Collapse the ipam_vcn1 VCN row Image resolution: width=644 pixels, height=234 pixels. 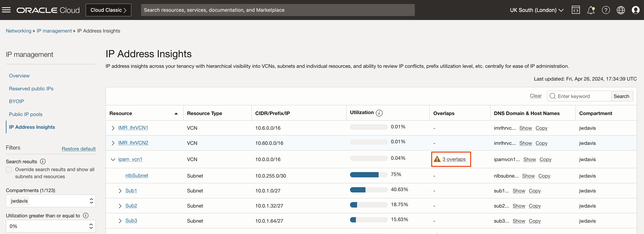point(113,159)
